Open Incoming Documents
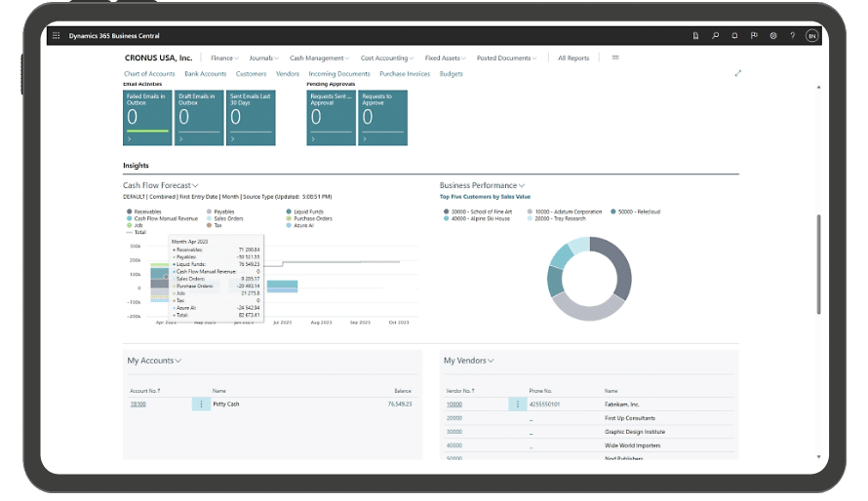Image resolution: width=868 pixels, height=501 pixels. 339,73
